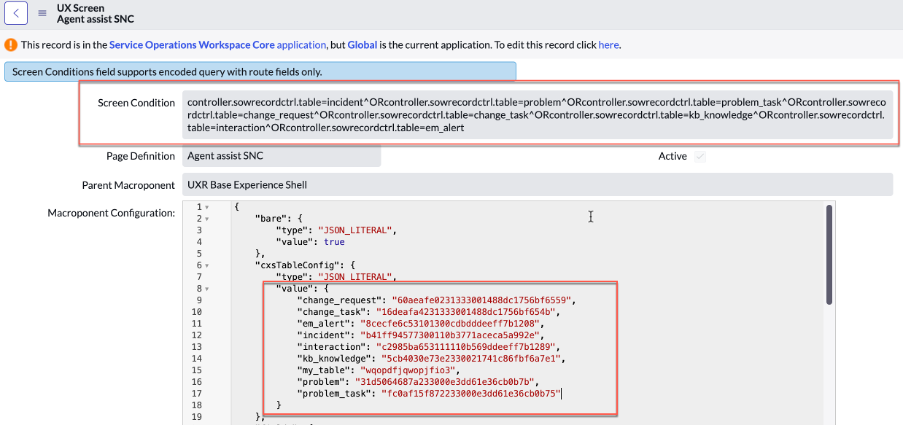Open the Global application link

click(362, 44)
